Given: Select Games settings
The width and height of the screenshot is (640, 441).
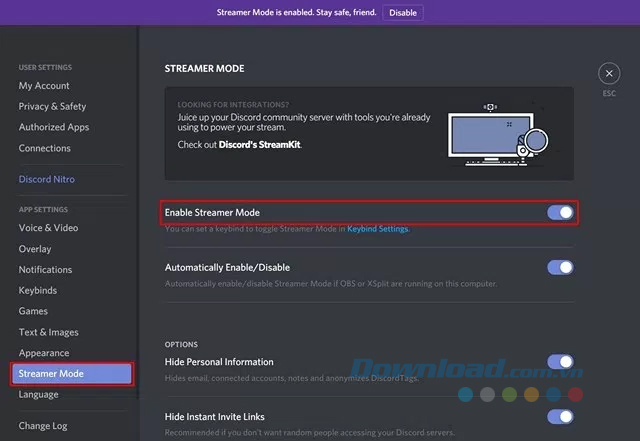Looking at the screenshot, I should tap(33, 311).
